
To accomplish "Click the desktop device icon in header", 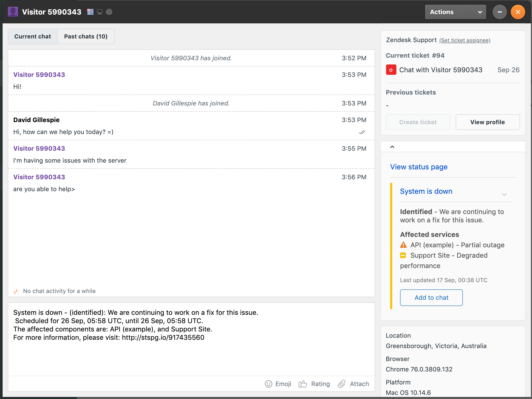I will [x=100, y=12].
